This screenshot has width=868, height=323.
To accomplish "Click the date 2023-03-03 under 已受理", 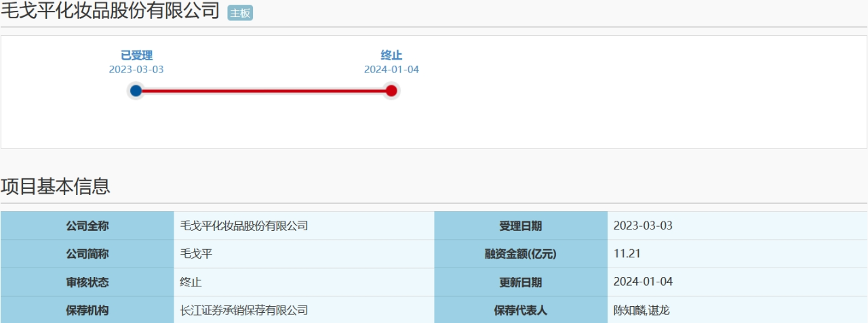I will [136, 69].
